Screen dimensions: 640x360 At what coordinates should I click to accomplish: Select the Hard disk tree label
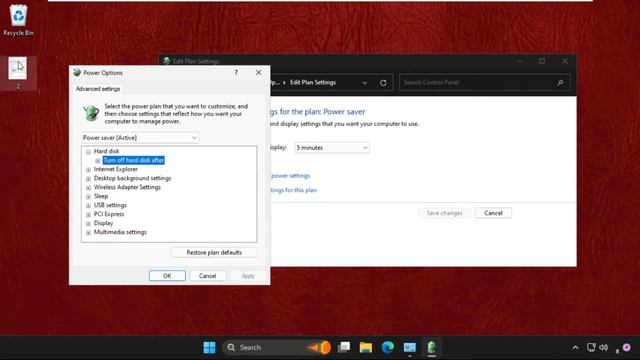pos(107,151)
